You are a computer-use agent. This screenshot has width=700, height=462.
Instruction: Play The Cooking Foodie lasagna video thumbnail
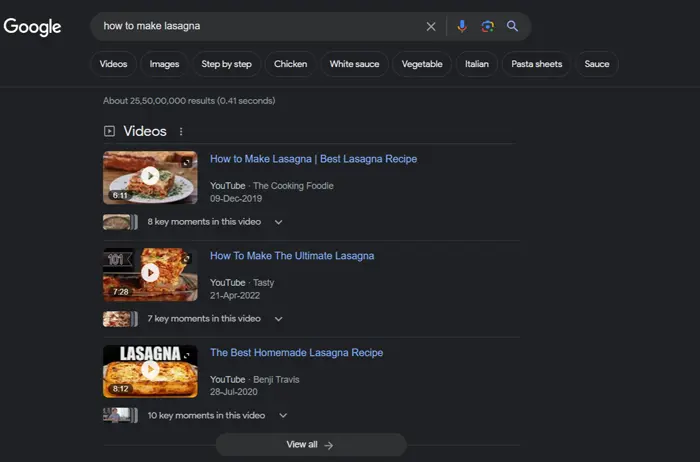[x=150, y=177]
